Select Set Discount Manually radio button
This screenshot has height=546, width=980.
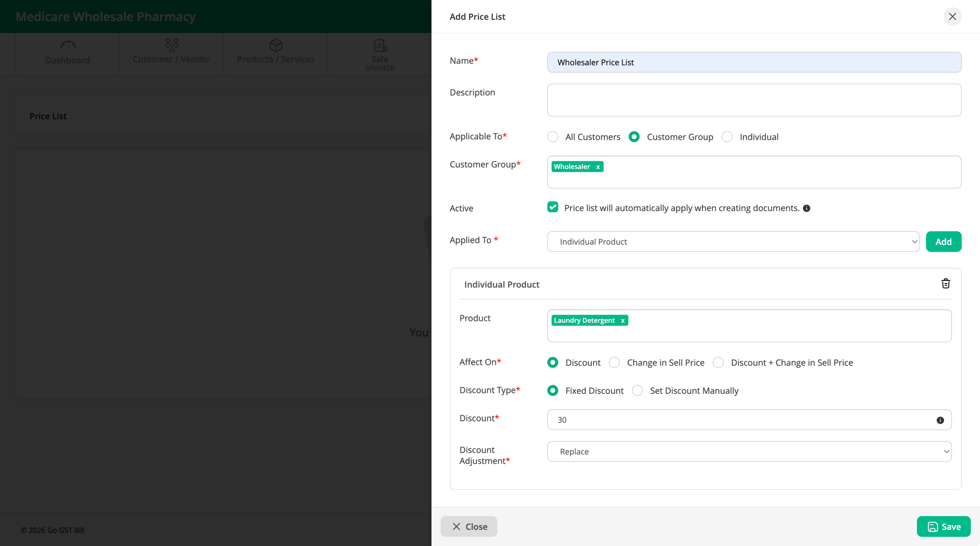tap(637, 390)
